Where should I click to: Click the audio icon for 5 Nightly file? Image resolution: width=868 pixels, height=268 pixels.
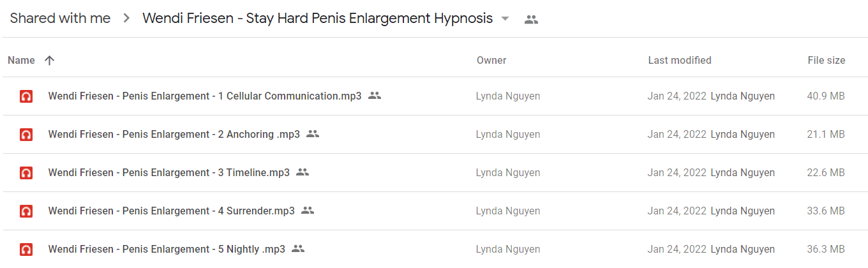(26, 249)
